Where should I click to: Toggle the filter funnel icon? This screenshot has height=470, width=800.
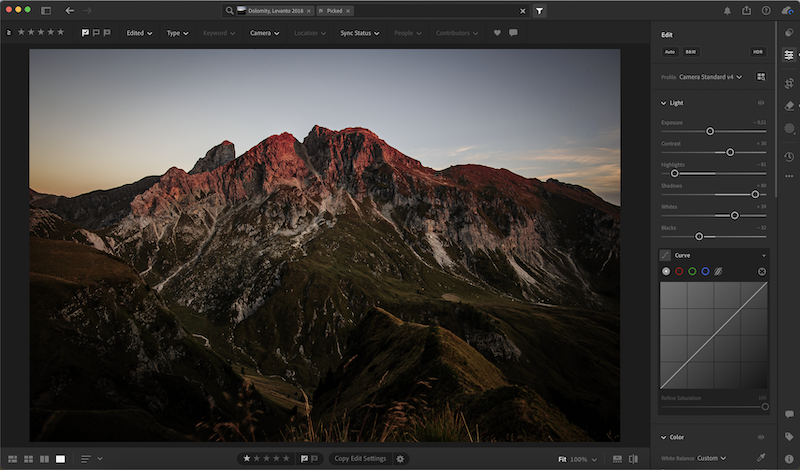tap(539, 11)
